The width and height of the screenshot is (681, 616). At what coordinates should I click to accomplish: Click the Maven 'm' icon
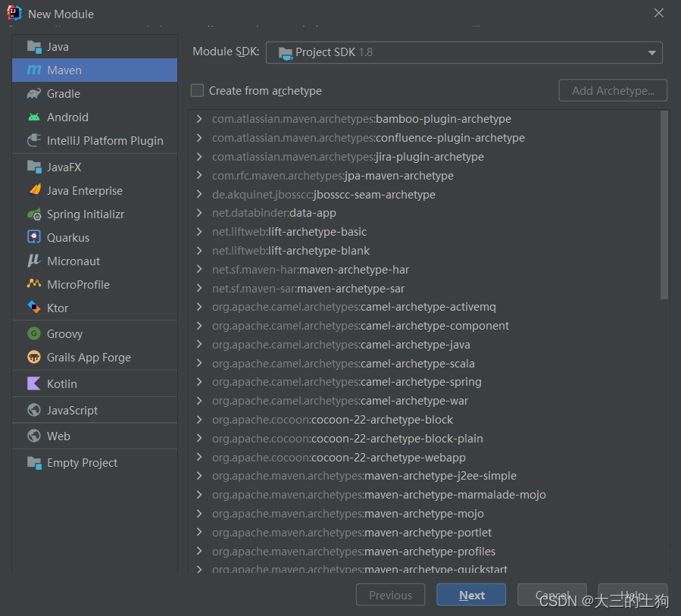[34, 70]
